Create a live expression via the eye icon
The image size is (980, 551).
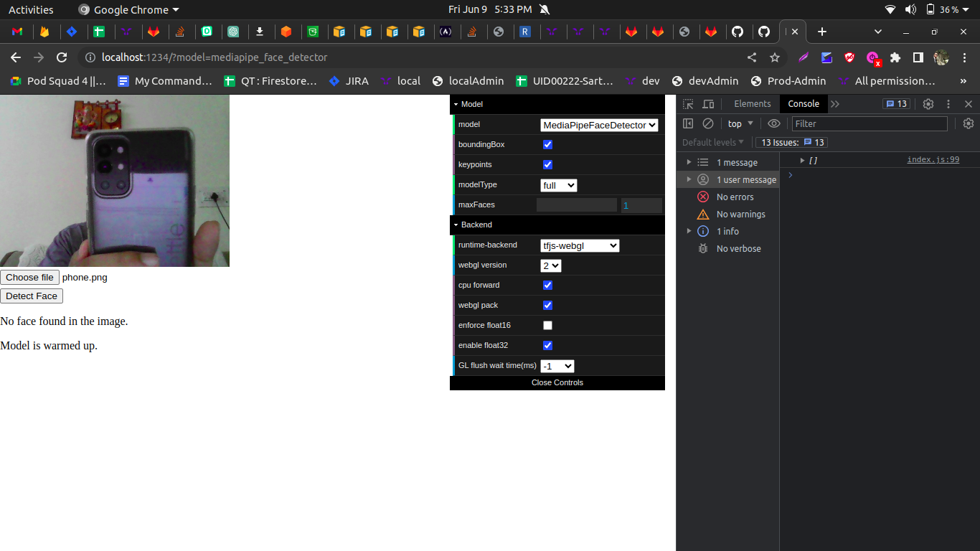pyautogui.click(x=773, y=123)
